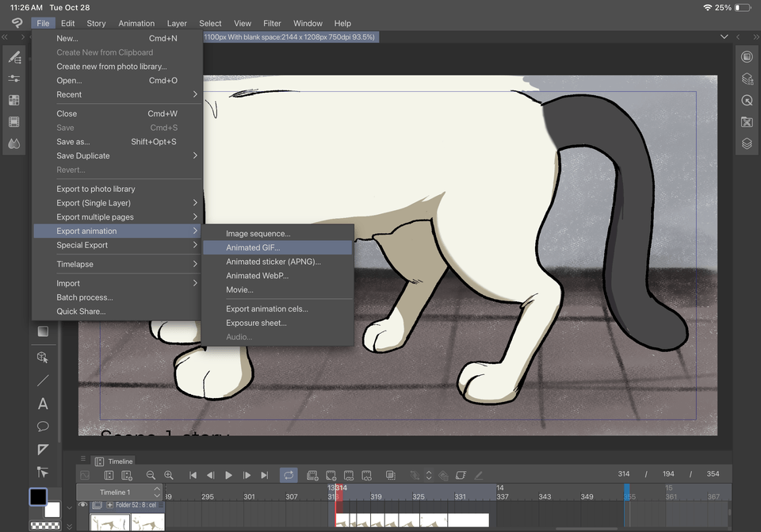Click Batch process entry
The image size is (761, 532).
tap(117, 297)
